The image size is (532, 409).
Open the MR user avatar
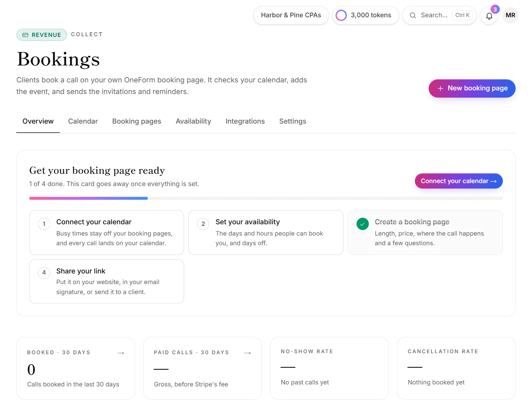coord(510,15)
